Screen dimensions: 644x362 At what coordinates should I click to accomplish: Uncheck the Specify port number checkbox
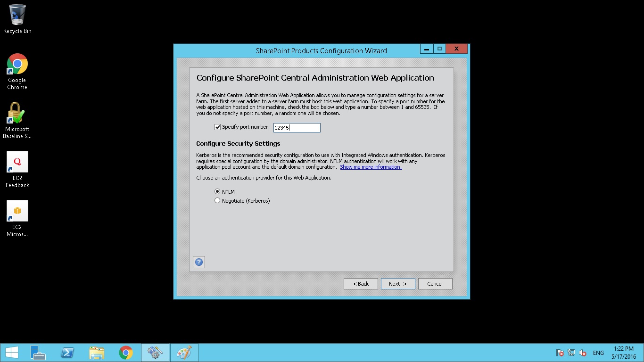click(x=217, y=126)
